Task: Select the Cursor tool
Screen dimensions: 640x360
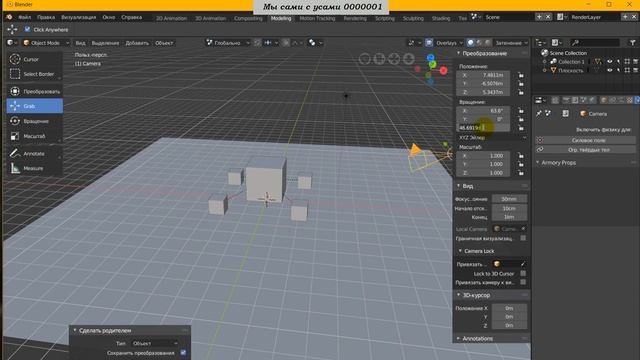Action: (34, 59)
